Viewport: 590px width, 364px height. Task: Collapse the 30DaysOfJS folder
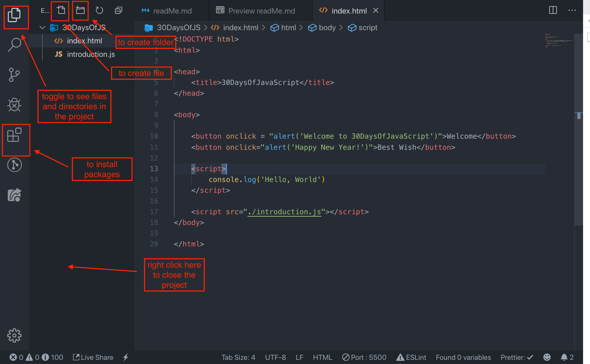(x=42, y=27)
